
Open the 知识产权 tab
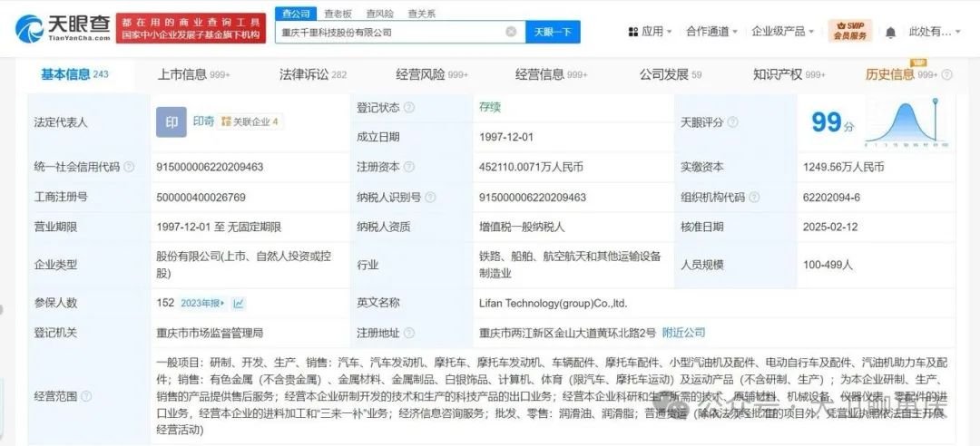pos(789,75)
